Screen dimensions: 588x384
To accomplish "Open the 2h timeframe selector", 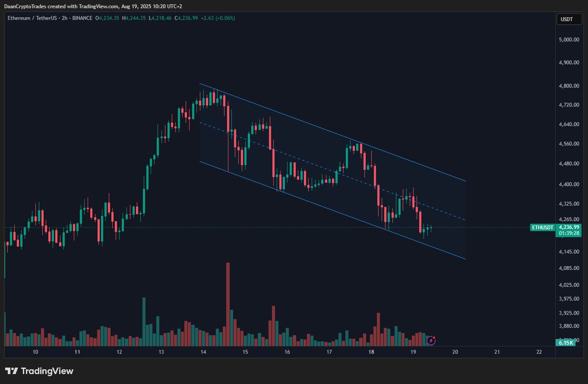I will coord(64,18).
